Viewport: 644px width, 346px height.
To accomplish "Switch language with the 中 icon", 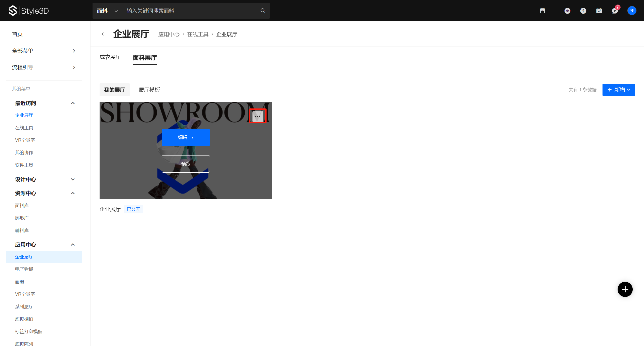I will click(567, 11).
